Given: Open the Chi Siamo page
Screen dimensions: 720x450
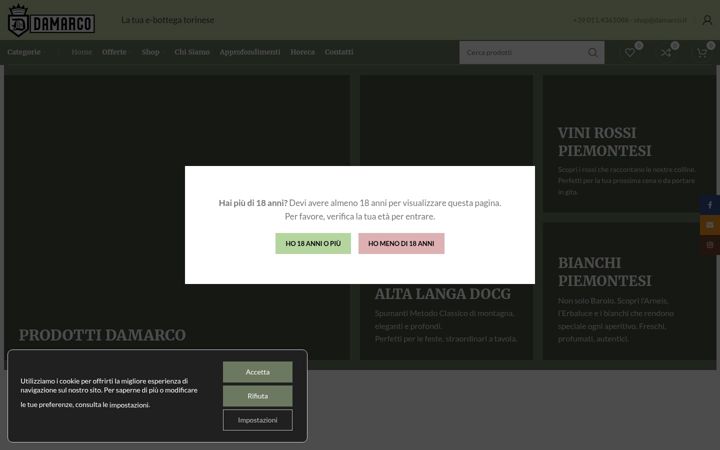Looking at the screenshot, I should (x=192, y=52).
